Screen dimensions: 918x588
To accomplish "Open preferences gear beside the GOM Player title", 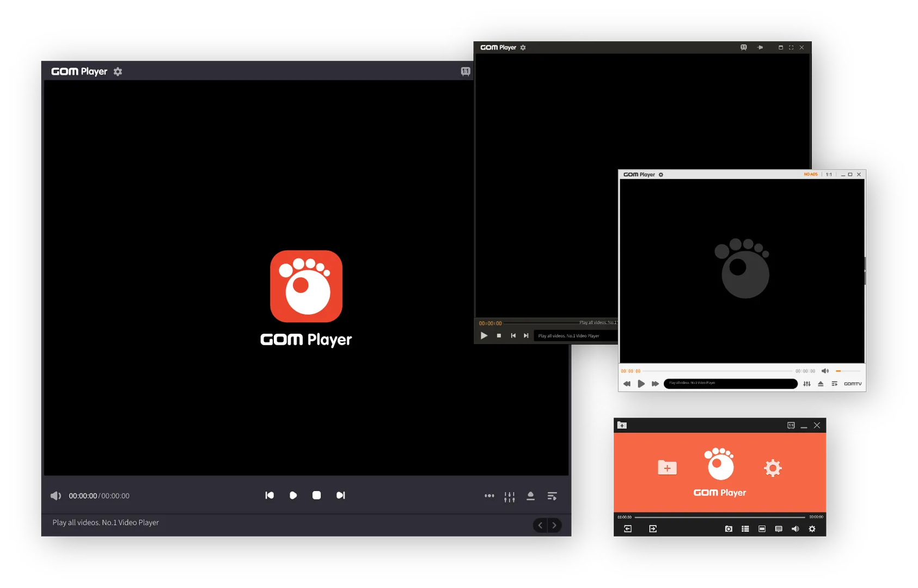I will point(118,71).
